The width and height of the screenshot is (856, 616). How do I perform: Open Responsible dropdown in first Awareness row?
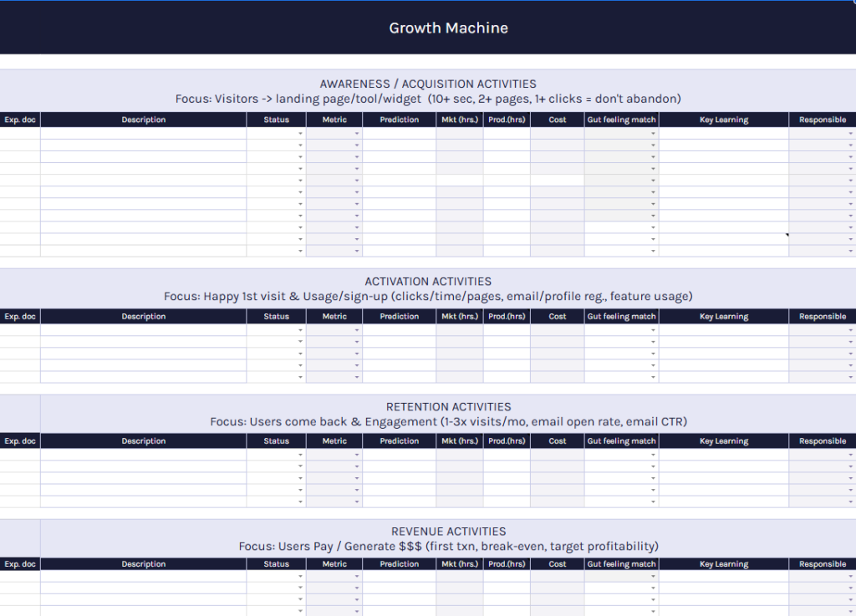tap(850, 134)
